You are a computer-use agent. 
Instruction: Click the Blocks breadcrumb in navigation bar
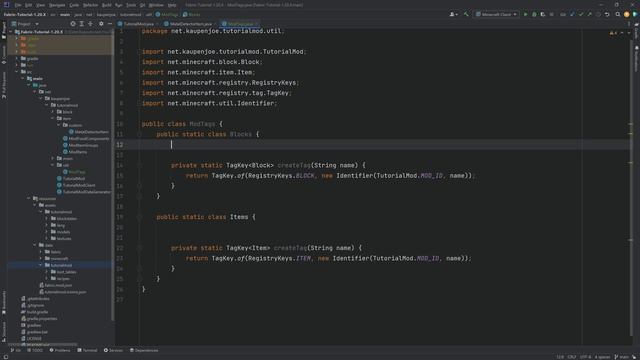[191, 15]
